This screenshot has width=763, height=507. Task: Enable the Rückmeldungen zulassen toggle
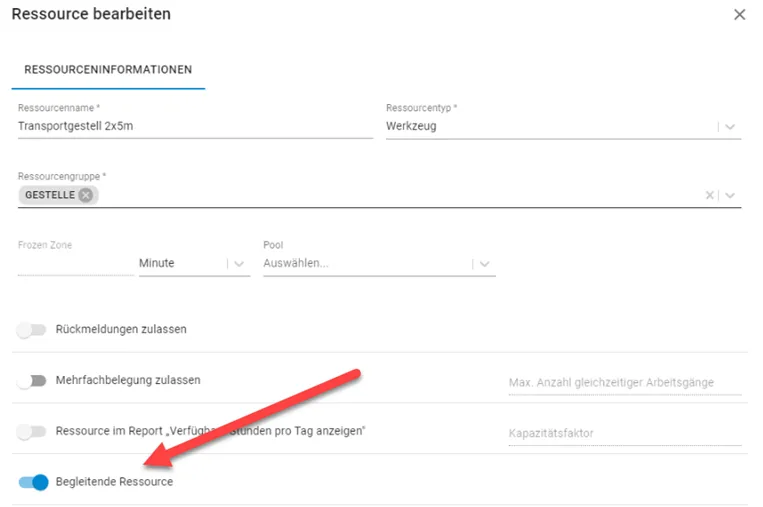pyautogui.click(x=31, y=330)
